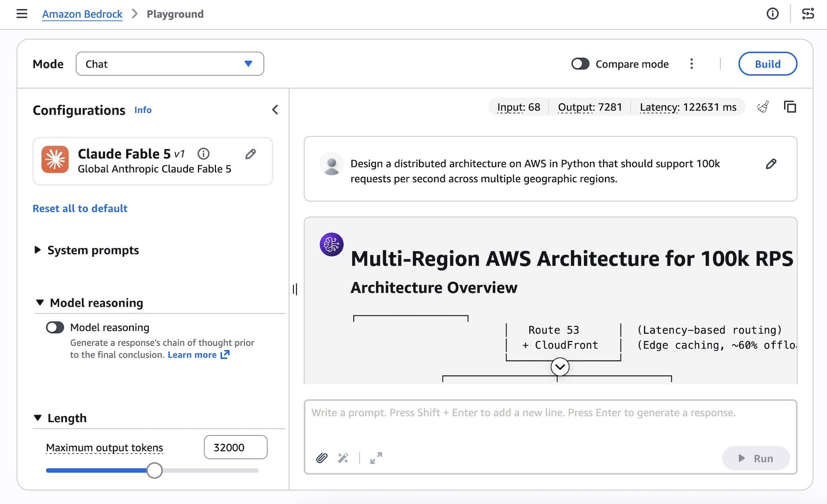Image resolution: width=827 pixels, height=504 pixels.
Task: Enable the Model reasoning toggle
Action: pos(55,327)
